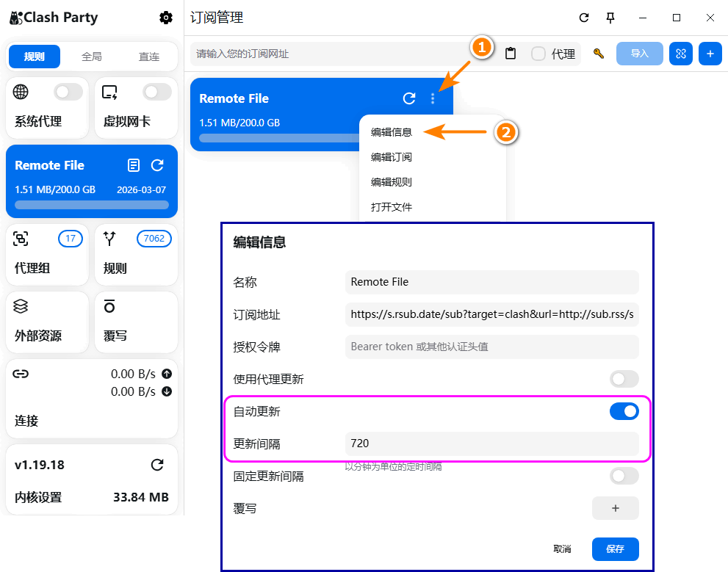
Task: Select 编辑信息 from the context menu
Action: 392,132
